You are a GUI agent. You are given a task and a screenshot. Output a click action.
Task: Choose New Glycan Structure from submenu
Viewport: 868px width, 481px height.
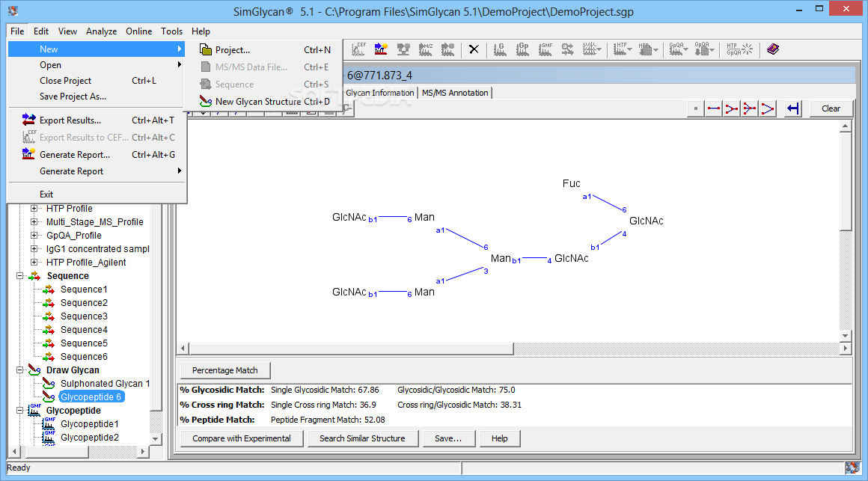(x=265, y=101)
